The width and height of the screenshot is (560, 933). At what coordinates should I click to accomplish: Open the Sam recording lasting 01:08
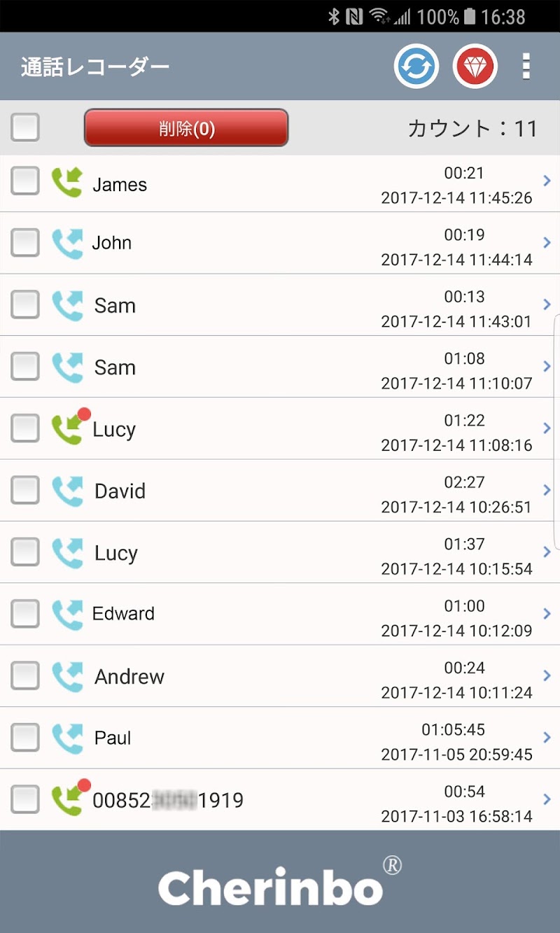280,367
